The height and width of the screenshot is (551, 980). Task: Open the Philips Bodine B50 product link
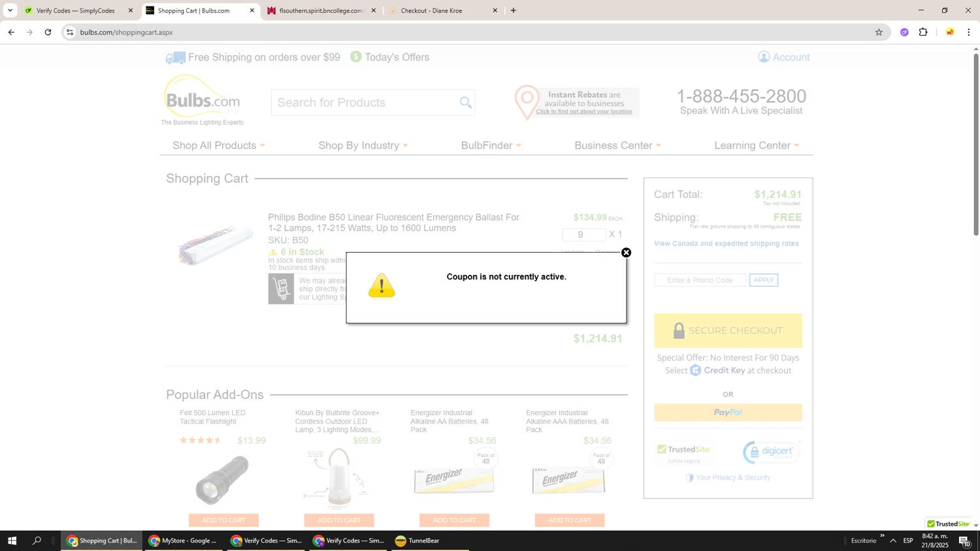pos(393,223)
